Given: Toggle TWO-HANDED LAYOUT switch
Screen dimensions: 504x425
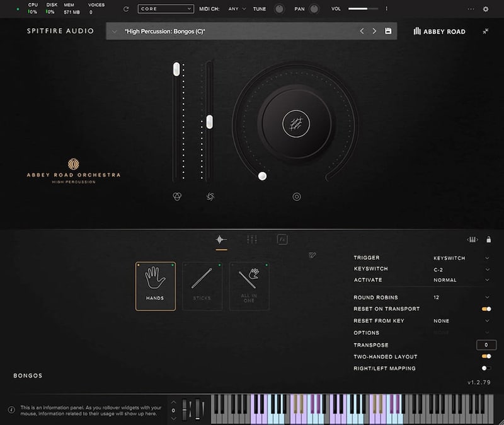Looking at the screenshot, I should [x=486, y=356].
